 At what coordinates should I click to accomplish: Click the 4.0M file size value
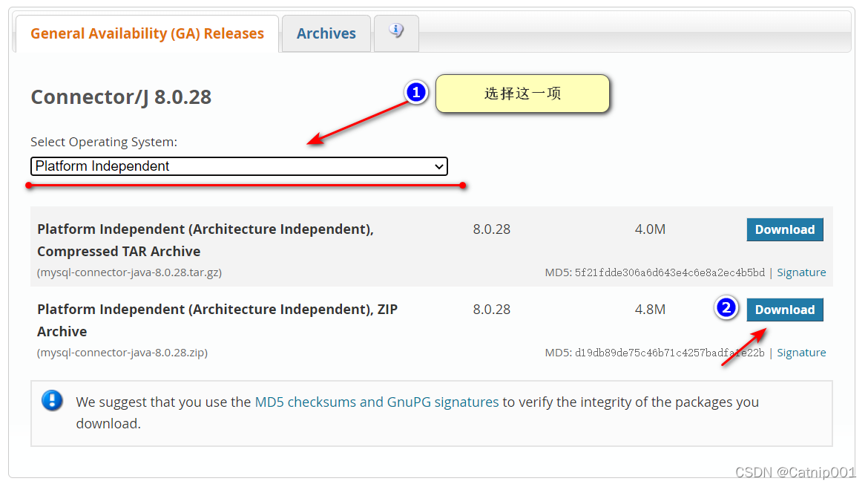pos(650,229)
